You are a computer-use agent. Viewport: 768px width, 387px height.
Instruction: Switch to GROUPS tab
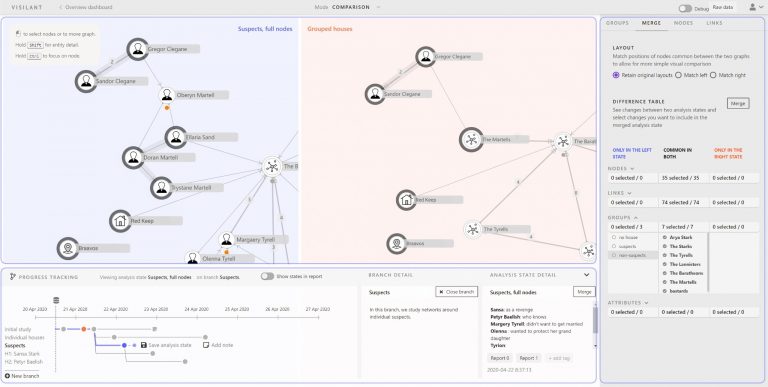point(617,23)
